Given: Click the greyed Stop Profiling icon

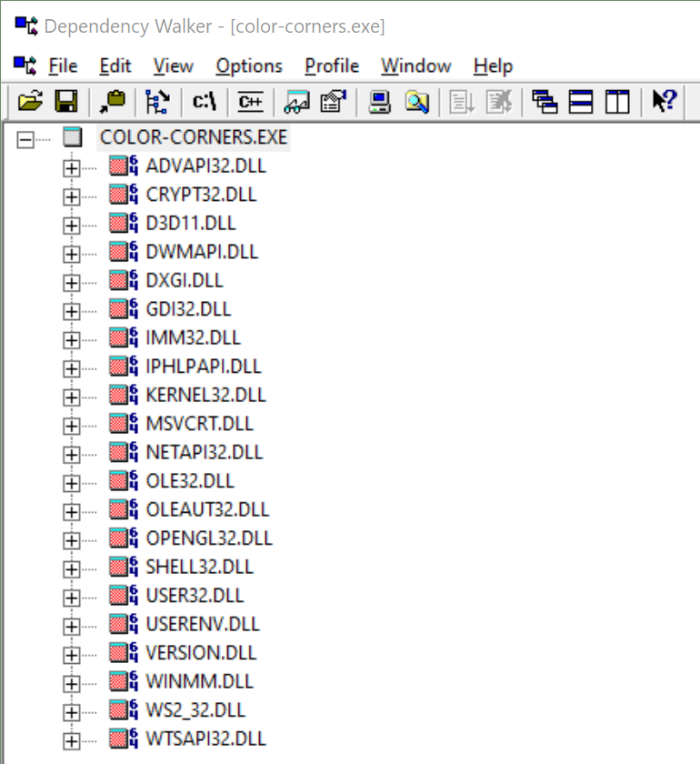Looking at the screenshot, I should [499, 102].
